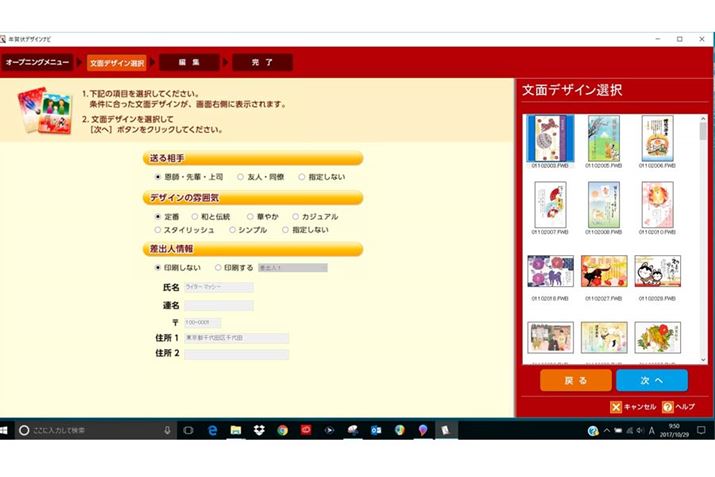Click the キャンセル button
This screenshot has height=477, width=715.
[x=633, y=407]
